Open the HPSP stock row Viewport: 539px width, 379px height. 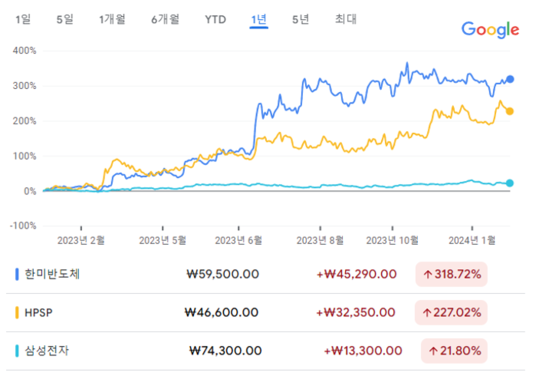click(x=265, y=313)
